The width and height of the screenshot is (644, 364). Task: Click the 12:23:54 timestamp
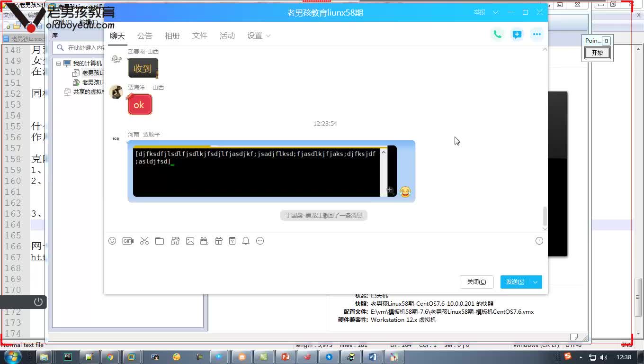(325, 123)
